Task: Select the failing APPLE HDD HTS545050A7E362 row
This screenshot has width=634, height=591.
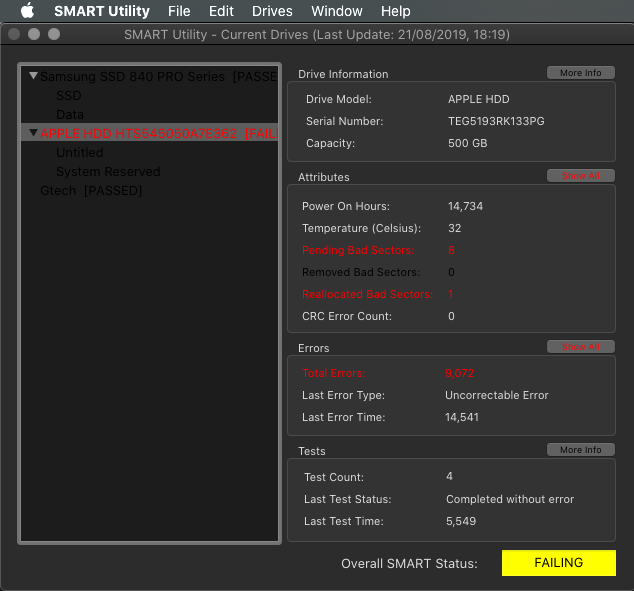Action: pyautogui.click(x=149, y=133)
